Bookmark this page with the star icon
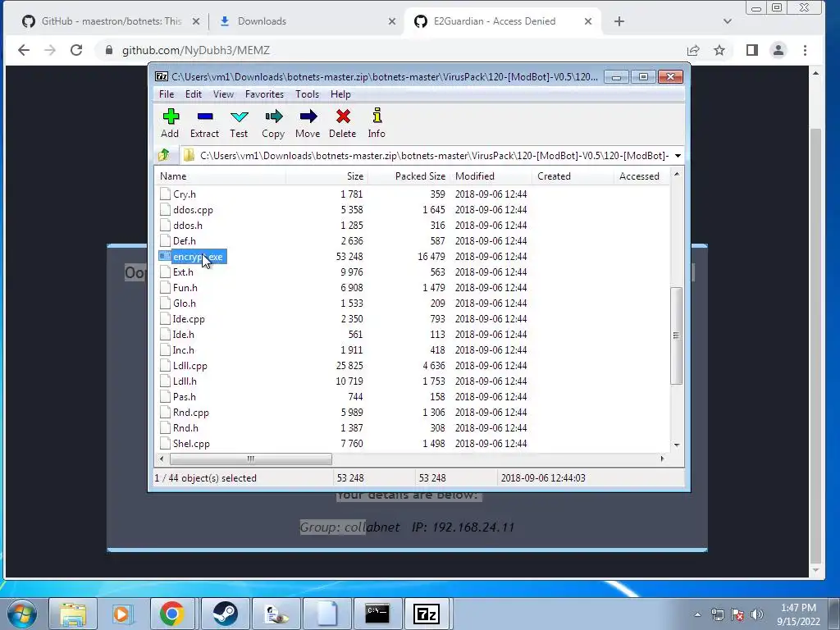This screenshot has height=630, width=840. 719,50
